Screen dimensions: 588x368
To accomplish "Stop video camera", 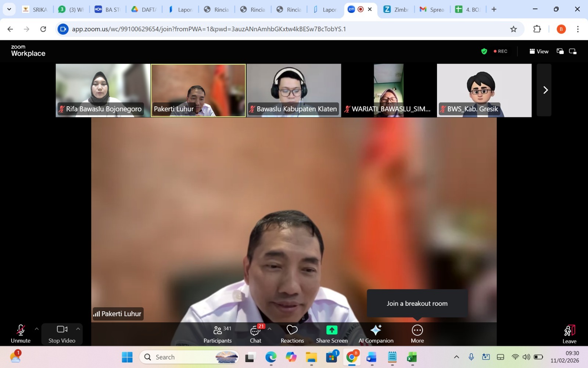I will (62, 334).
